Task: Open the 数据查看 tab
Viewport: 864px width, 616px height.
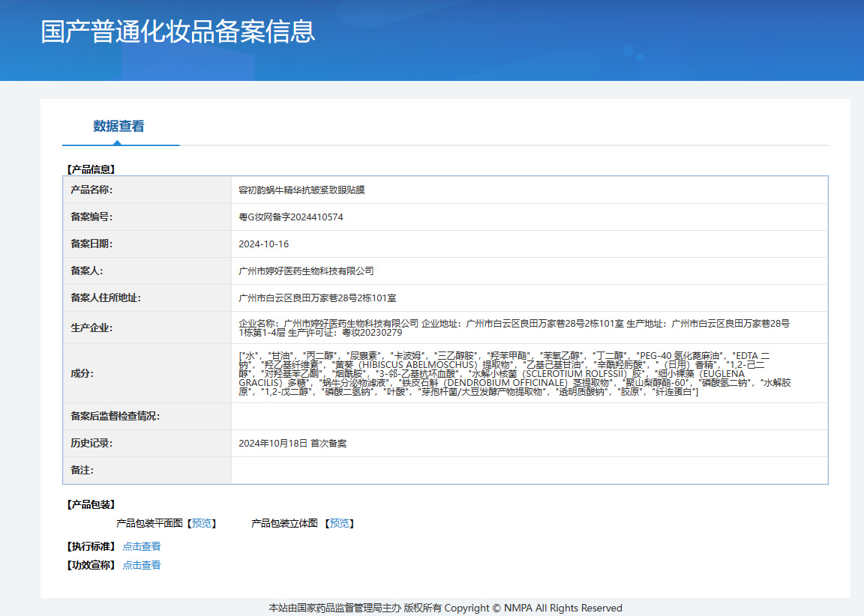Action: [x=118, y=127]
